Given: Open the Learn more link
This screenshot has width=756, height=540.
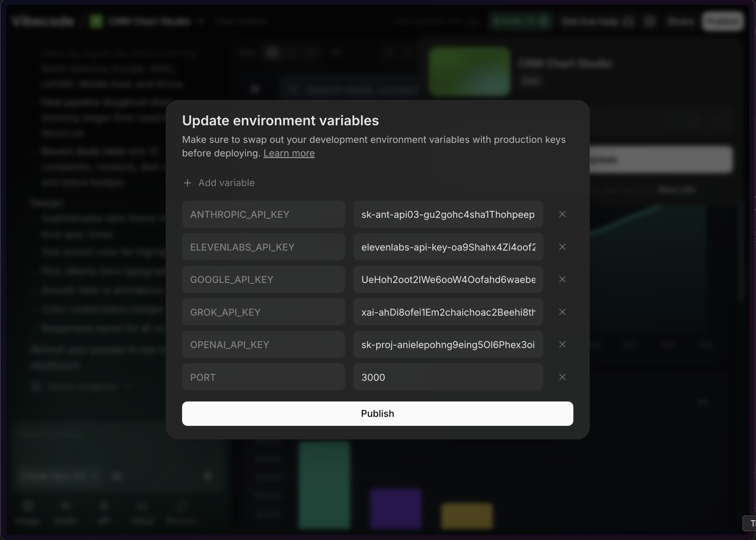Looking at the screenshot, I should [289, 153].
